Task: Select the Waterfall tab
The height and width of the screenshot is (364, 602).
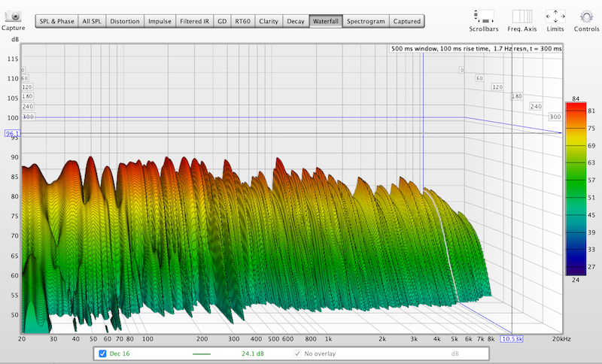Action: pyautogui.click(x=326, y=21)
